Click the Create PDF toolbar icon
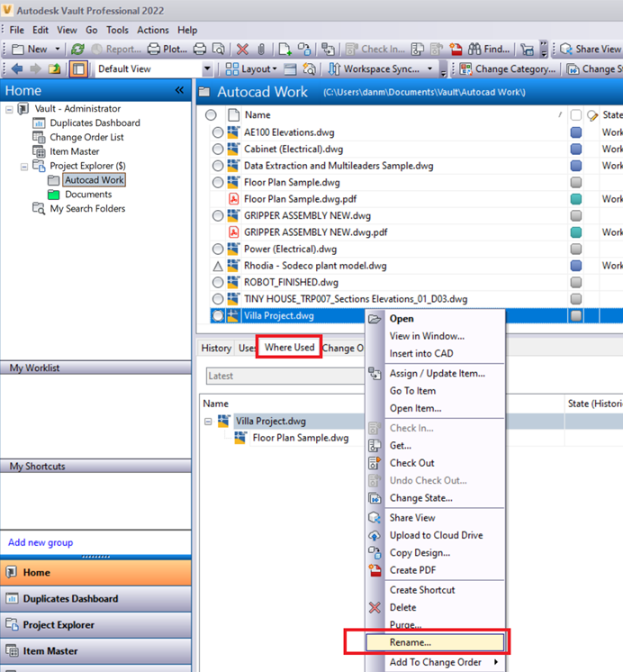623x672 pixels. pos(456,50)
